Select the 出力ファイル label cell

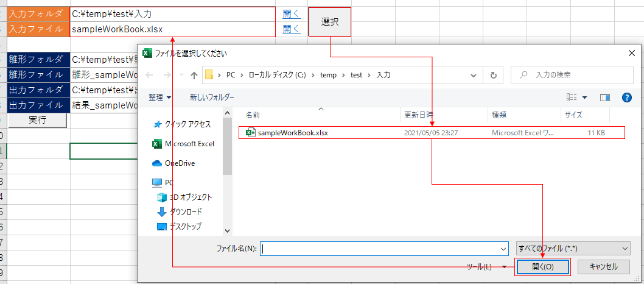coord(38,105)
